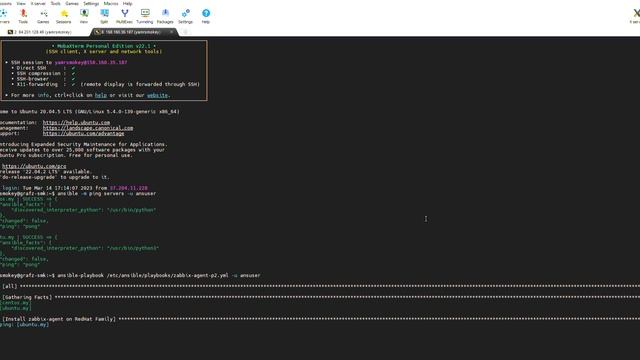Open the Settings menu
This screenshot has width=640, height=360.
(91, 3)
